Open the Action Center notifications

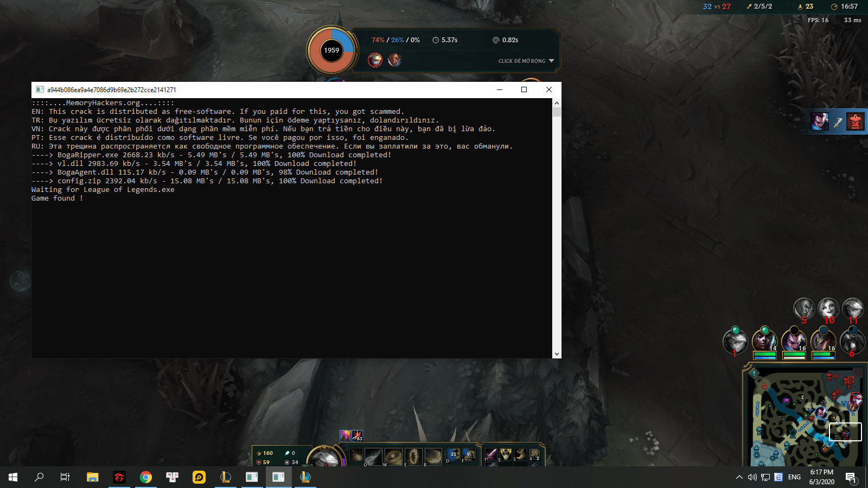tap(851, 477)
